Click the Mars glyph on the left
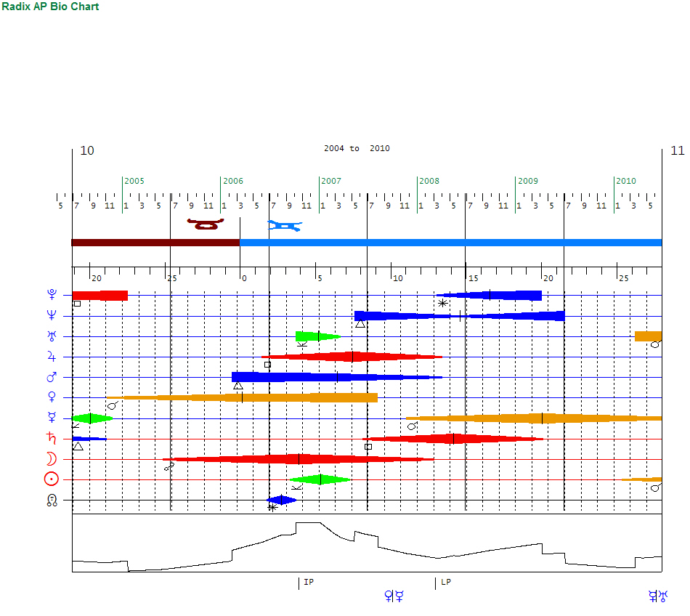 [52, 377]
